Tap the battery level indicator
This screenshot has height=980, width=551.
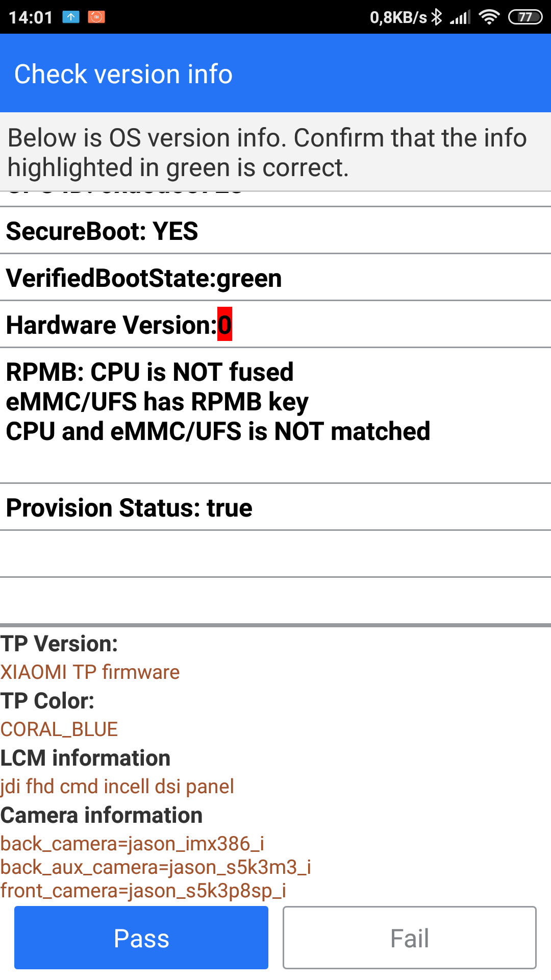point(525,17)
